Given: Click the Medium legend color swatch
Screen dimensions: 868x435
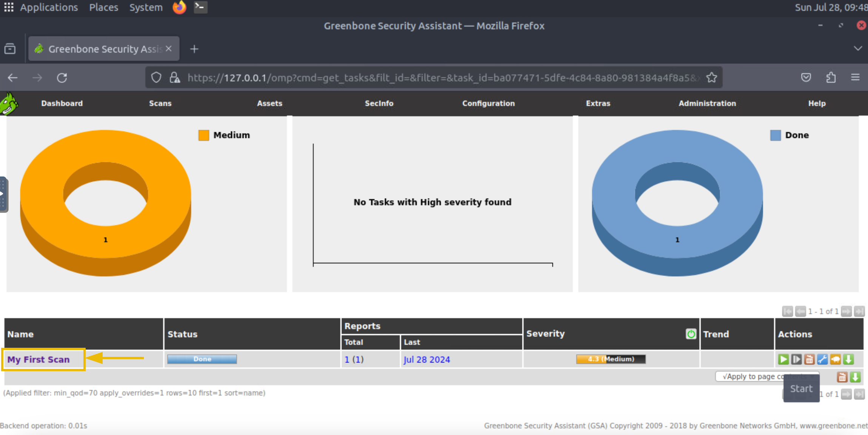Looking at the screenshot, I should [204, 135].
